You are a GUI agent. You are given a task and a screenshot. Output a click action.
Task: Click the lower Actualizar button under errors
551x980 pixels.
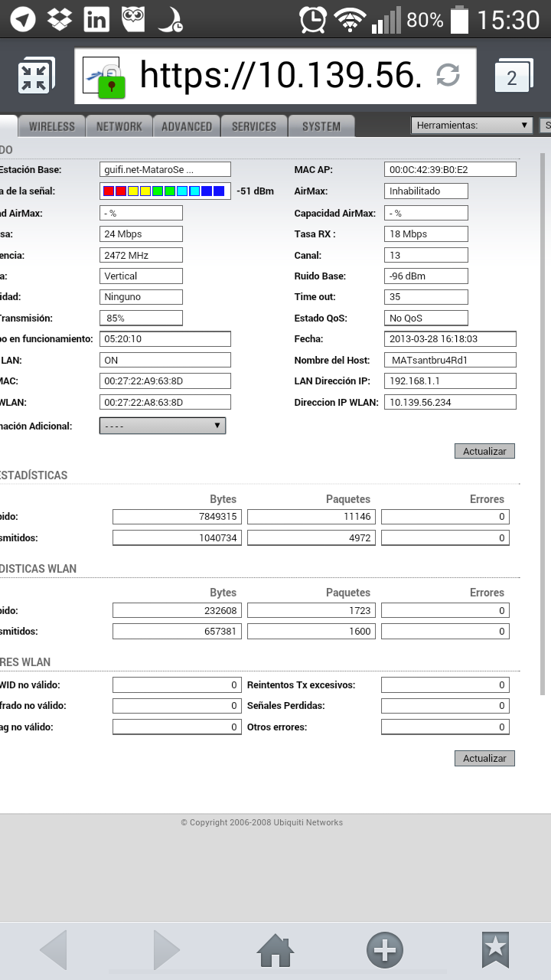click(484, 758)
